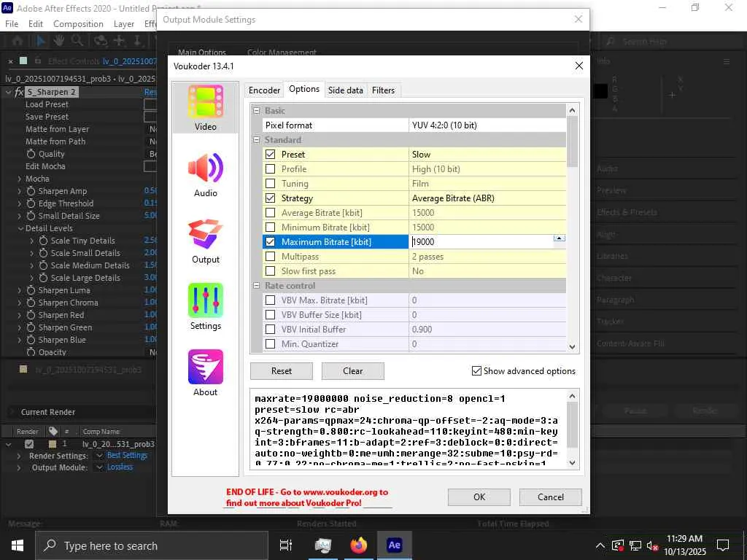Click the Scale Large Details stopwatch icon
747x560 pixels.
point(43,278)
